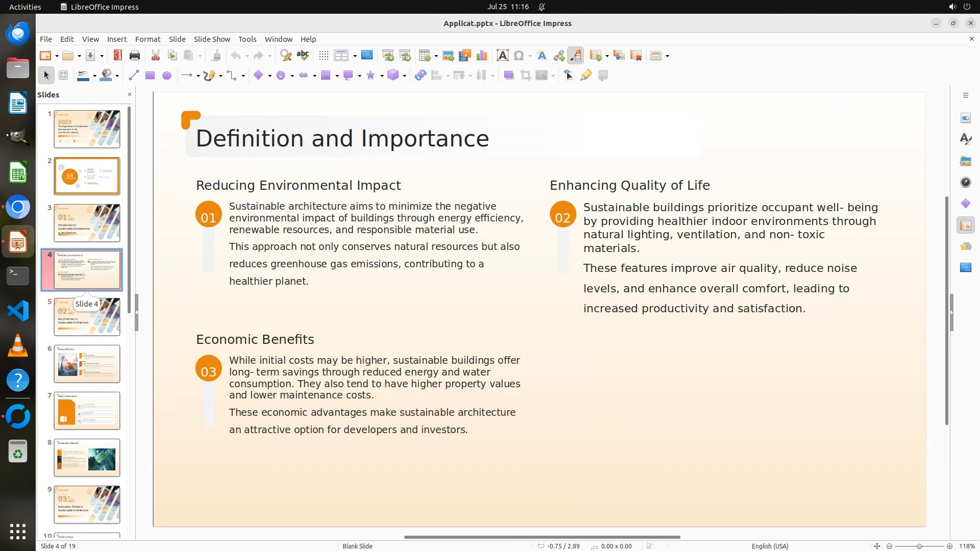Viewport: 980px width, 551px height.
Task: Click the Insert Chart icon
Action: 481,56
